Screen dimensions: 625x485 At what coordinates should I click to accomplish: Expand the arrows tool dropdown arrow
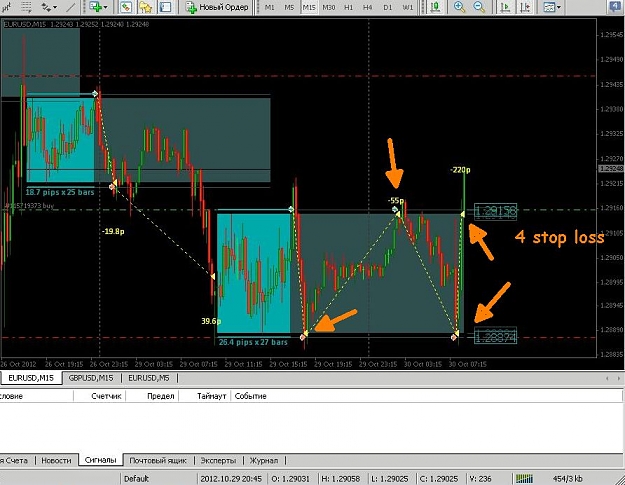pyautogui.click(x=55, y=7)
